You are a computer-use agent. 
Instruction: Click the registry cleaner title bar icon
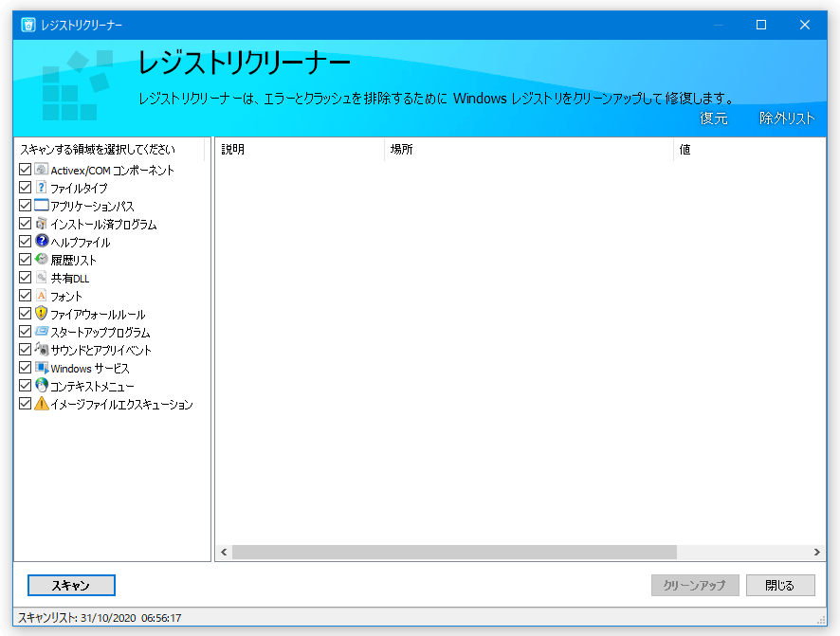coord(28,25)
